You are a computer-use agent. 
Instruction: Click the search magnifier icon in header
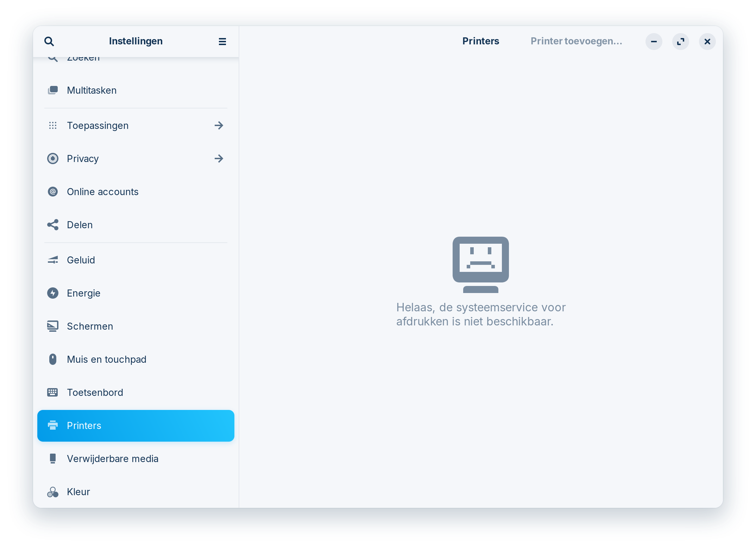[49, 42]
